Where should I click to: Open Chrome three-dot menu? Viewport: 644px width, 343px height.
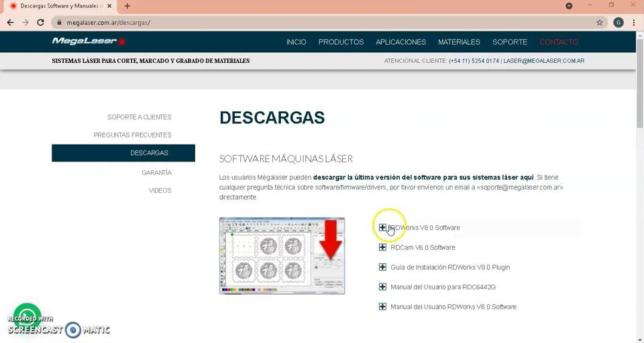(x=634, y=23)
